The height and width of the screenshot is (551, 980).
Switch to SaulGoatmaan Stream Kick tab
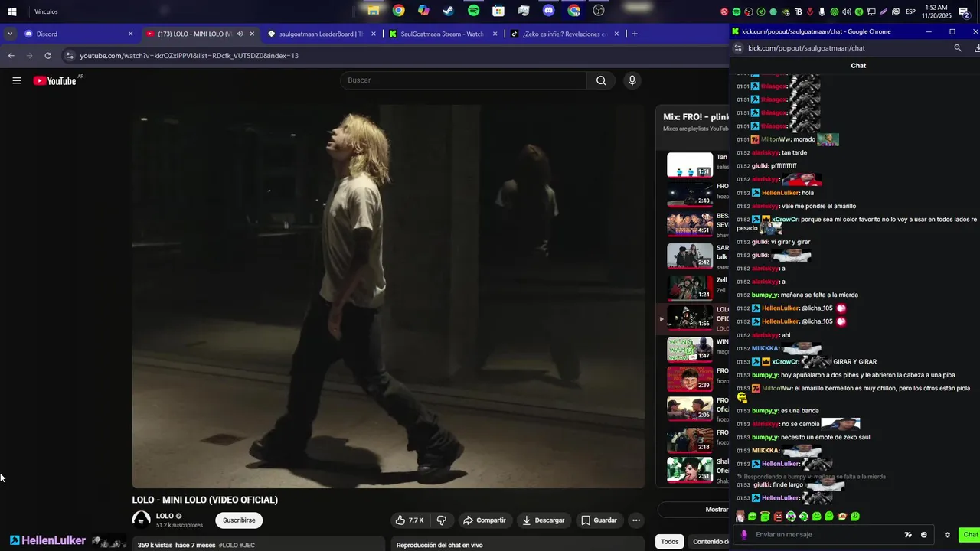tap(443, 34)
